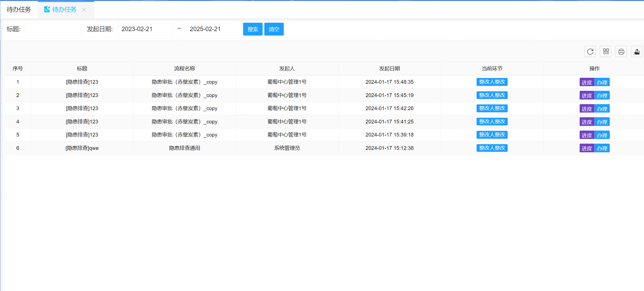Click 办理 for the 15:48:35 row
Viewport: 644px width, 291px height.
pos(602,82)
